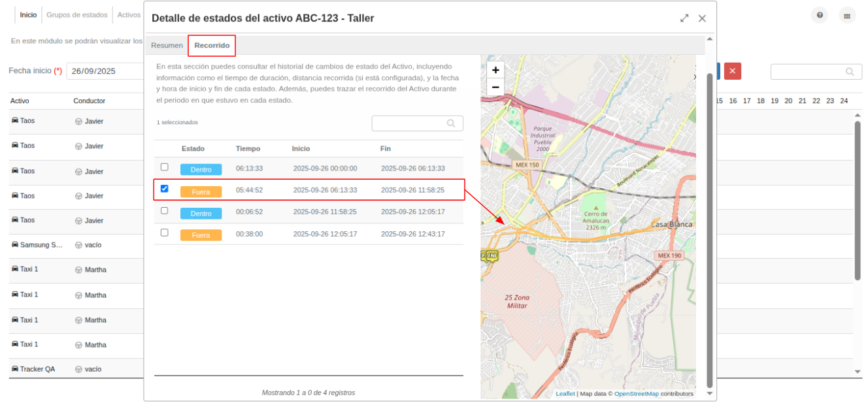The image size is (868, 407).
Task: Check the Dentro row lasting 00:06:52
Action: pyautogui.click(x=165, y=210)
